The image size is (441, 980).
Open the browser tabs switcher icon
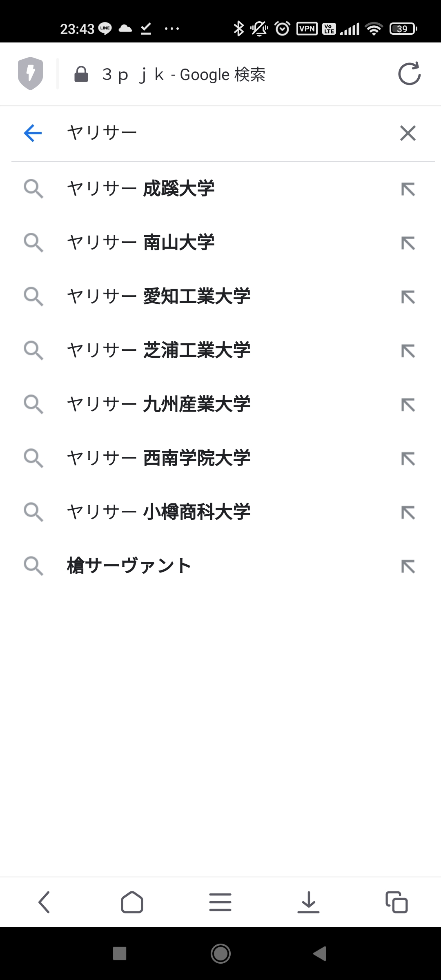point(396,902)
